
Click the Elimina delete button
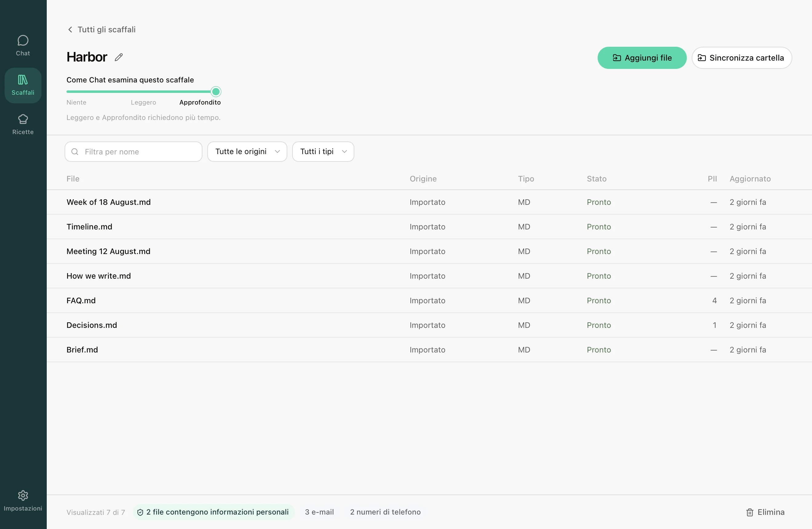coord(765,512)
